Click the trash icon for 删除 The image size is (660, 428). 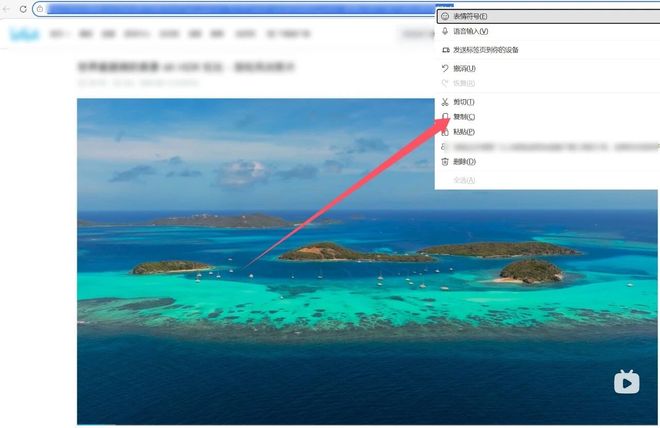[445, 161]
